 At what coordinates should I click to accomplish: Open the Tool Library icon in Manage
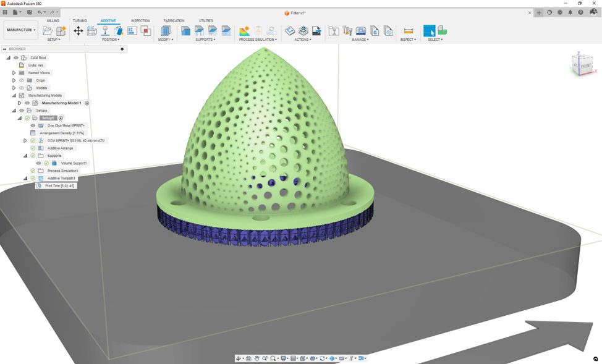coord(347,30)
